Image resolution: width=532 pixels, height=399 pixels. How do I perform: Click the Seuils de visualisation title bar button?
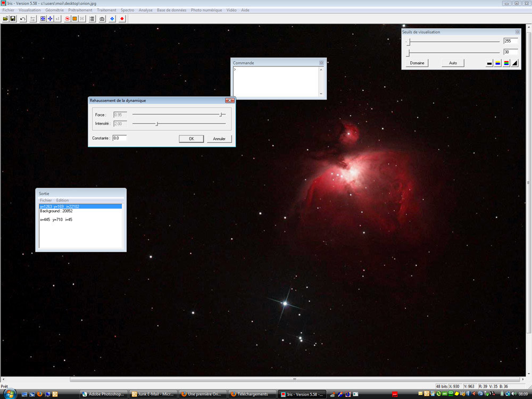[x=518, y=32]
